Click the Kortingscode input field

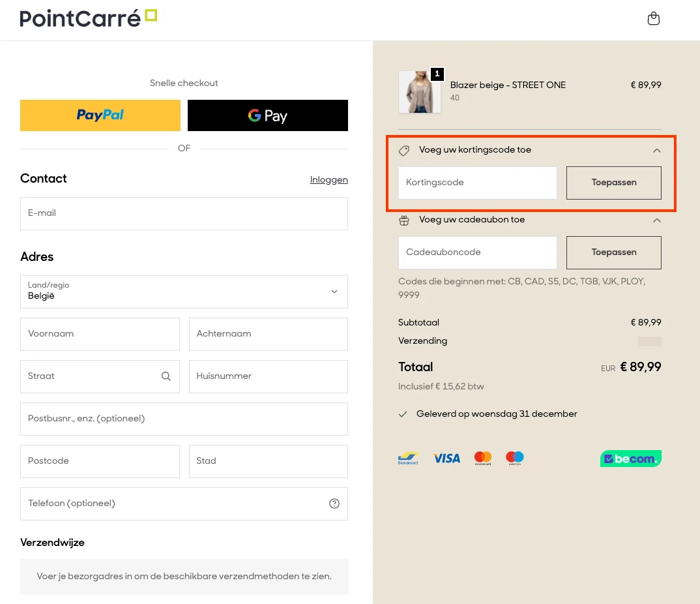click(477, 183)
